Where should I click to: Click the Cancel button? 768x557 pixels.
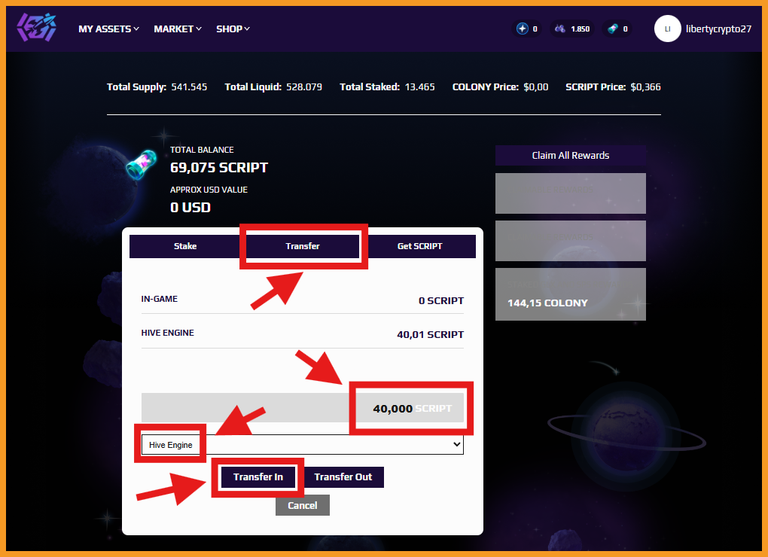pyautogui.click(x=302, y=505)
